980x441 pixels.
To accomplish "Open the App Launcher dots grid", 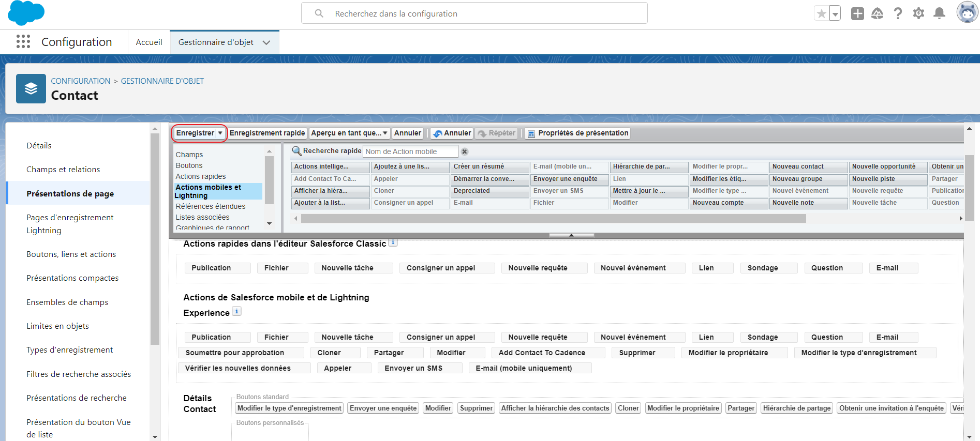I will [23, 42].
